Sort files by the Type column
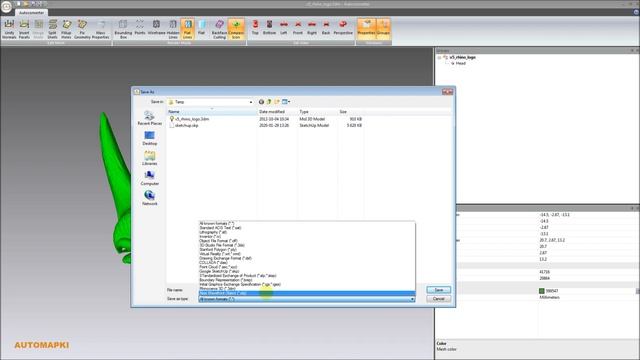Screen dimensions: 640x360 click(x=318, y=112)
